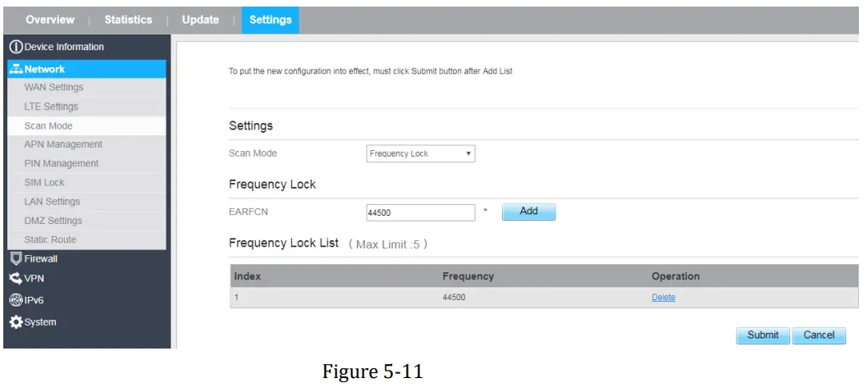This screenshot has width=868, height=392.
Task: Open the SIM Lock page
Action: click(x=44, y=183)
